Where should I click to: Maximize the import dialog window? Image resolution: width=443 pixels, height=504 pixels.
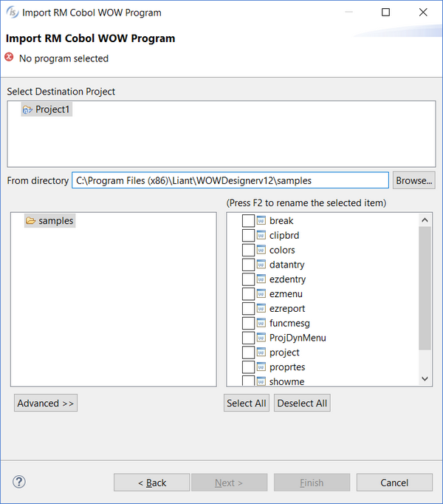point(385,13)
